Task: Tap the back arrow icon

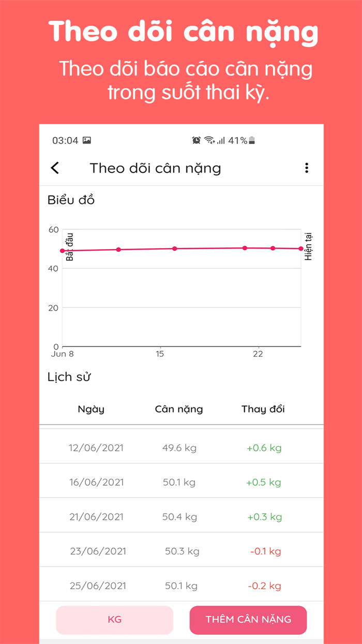Action: pyautogui.click(x=54, y=168)
